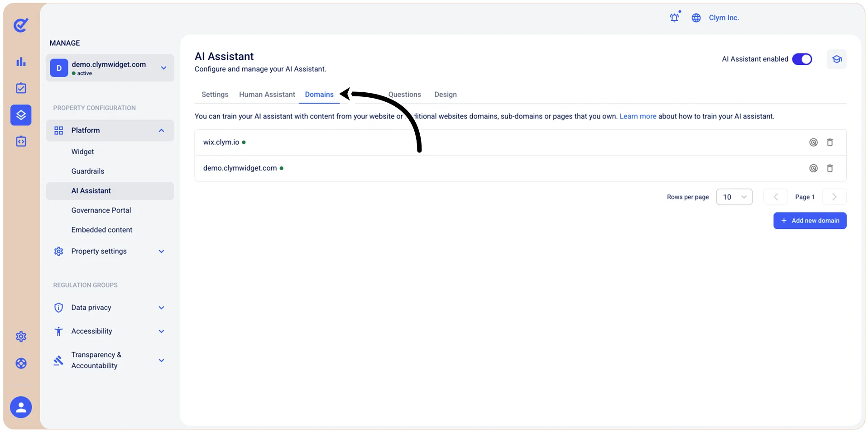Expand the Property settings chevron
The image size is (868, 432).
tap(161, 252)
